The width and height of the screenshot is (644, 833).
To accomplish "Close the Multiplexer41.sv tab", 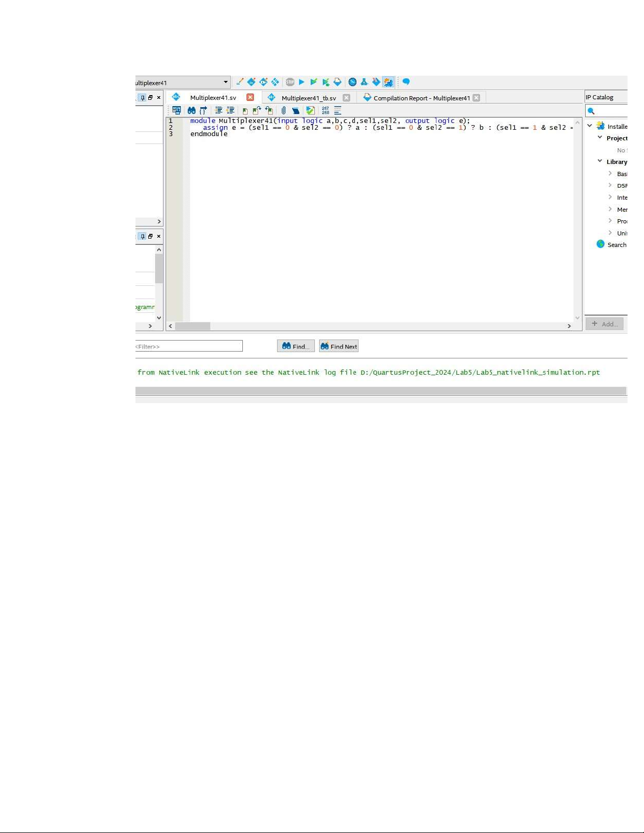I will click(x=250, y=97).
